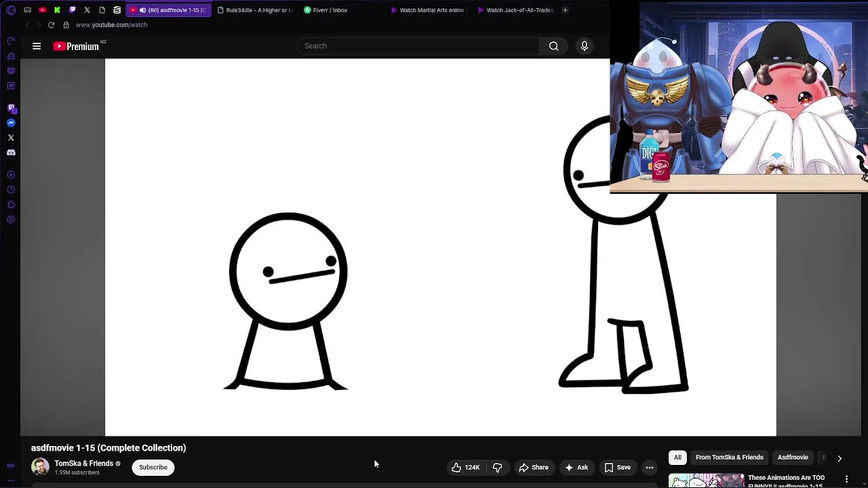Switch to the pinned database stack tab
The image size is (868, 488).
click(117, 10)
